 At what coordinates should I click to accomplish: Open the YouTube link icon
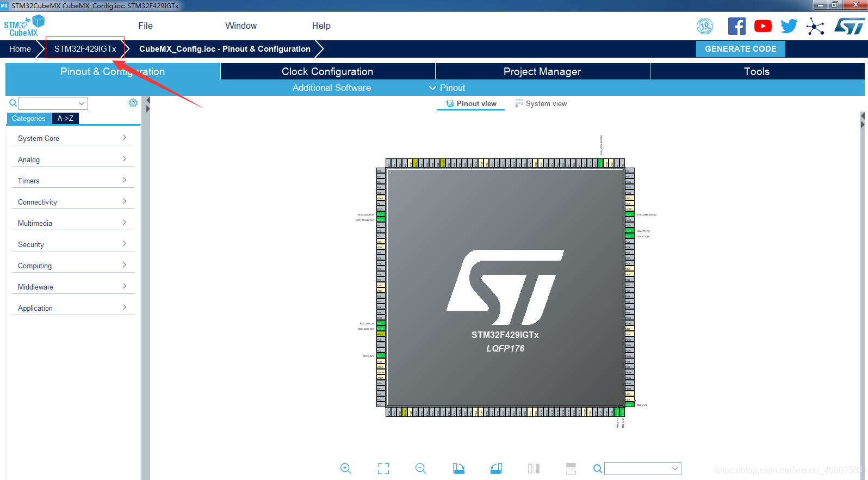[763, 26]
